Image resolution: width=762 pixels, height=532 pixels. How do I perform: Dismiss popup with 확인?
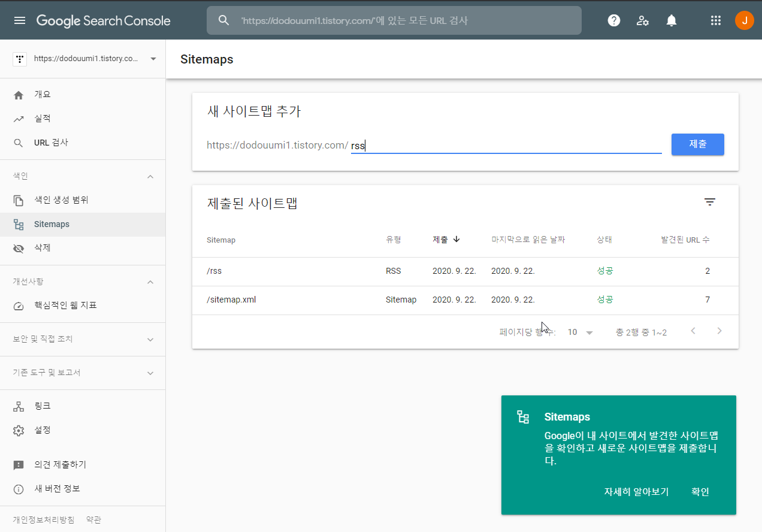pyautogui.click(x=700, y=492)
